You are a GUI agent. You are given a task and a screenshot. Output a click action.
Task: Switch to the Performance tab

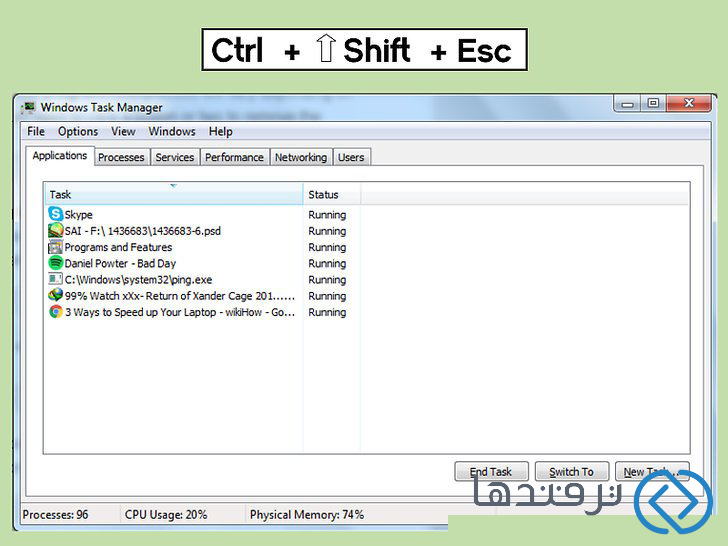click(234, 157)
